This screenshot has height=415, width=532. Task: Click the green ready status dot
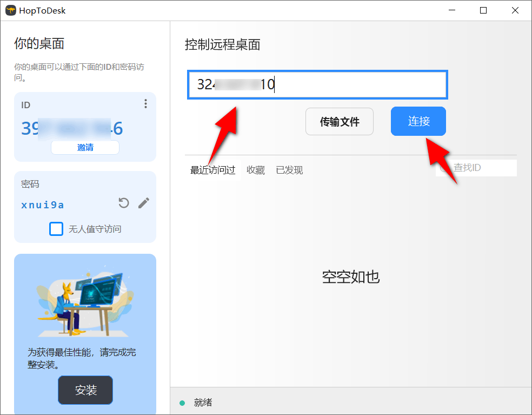pos(182,403)
